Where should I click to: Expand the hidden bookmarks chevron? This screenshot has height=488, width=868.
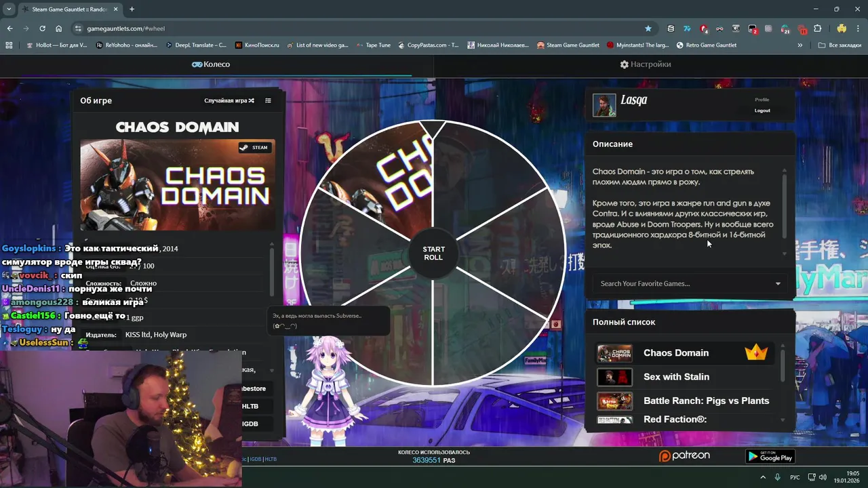tap(800, 45)
